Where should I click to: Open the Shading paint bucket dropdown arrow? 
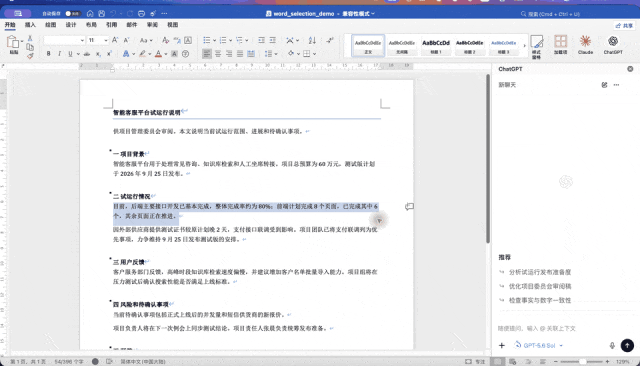pos(298,54)
